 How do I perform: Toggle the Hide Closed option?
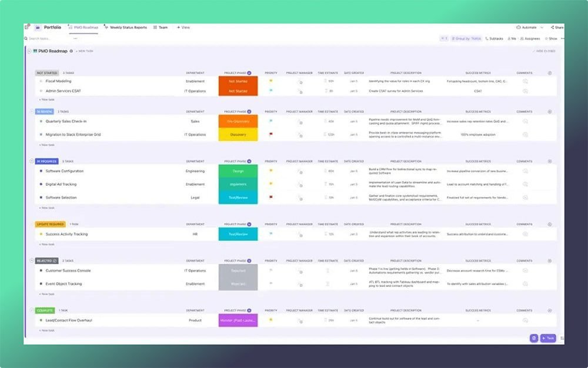coord(544,51)
